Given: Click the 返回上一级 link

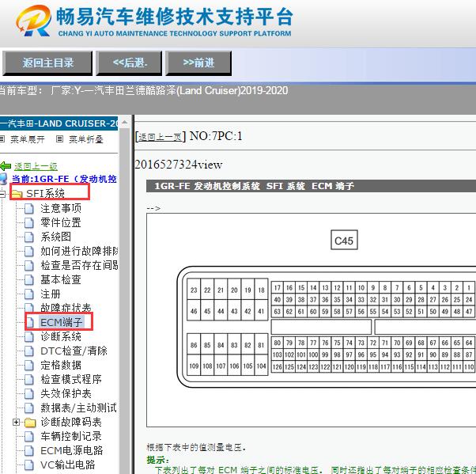Looking at the screenshot, I should point(36,166).
